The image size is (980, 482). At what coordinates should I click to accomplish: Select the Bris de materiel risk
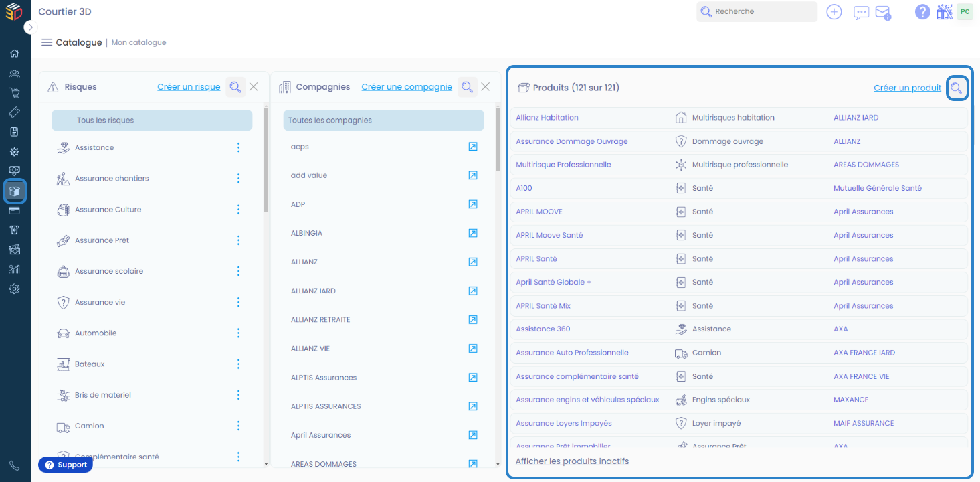click(103, 395)
